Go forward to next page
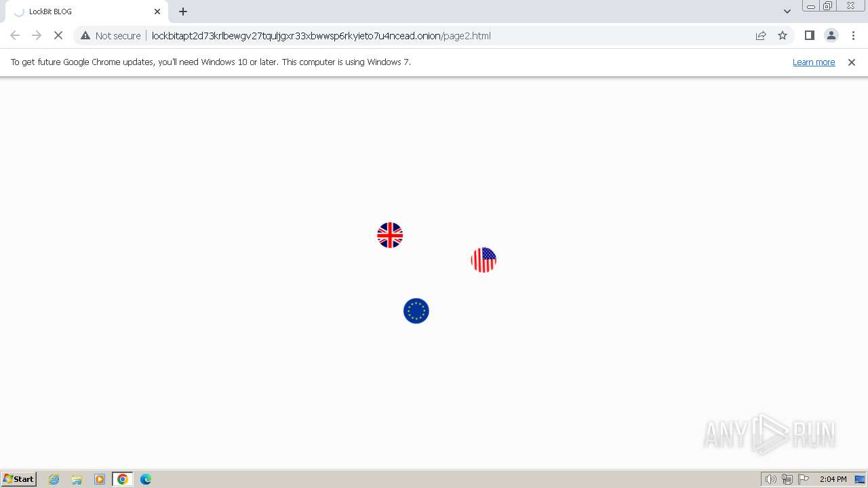 [37, 35]
